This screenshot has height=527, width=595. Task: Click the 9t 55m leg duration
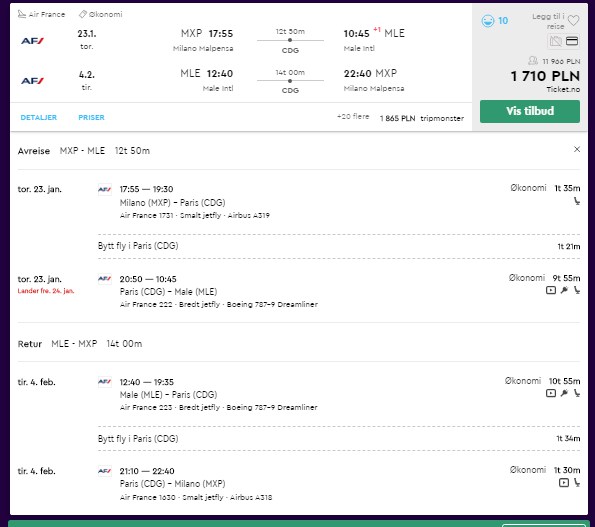(566, 278)
